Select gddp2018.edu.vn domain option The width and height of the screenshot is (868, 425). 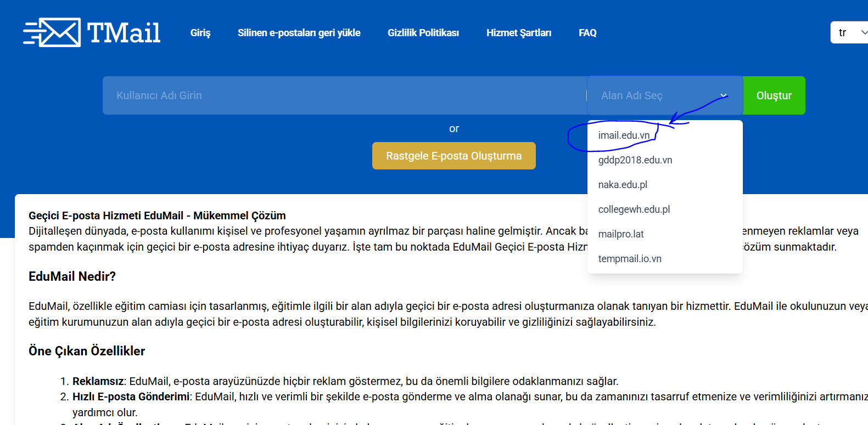[x=665, y=160]
